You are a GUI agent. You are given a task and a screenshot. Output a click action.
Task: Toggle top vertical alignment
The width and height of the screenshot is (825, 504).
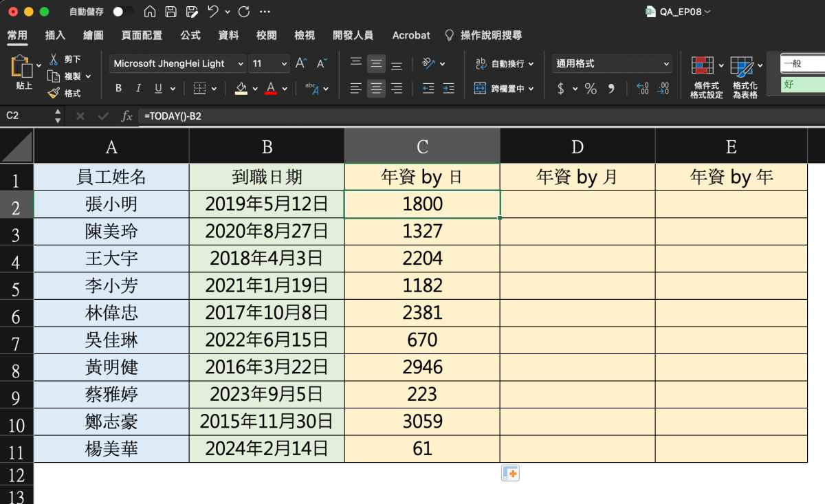pyautogui.click(x=356, y=63)
